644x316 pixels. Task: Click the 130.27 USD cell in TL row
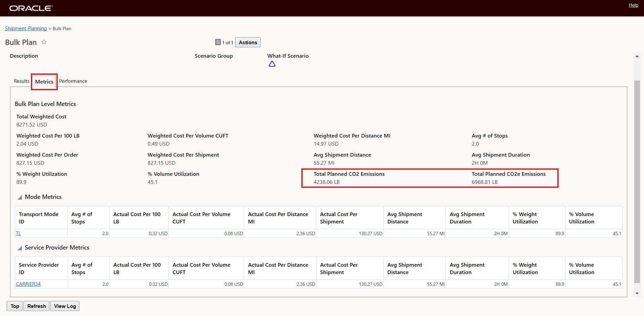[350, 233]
